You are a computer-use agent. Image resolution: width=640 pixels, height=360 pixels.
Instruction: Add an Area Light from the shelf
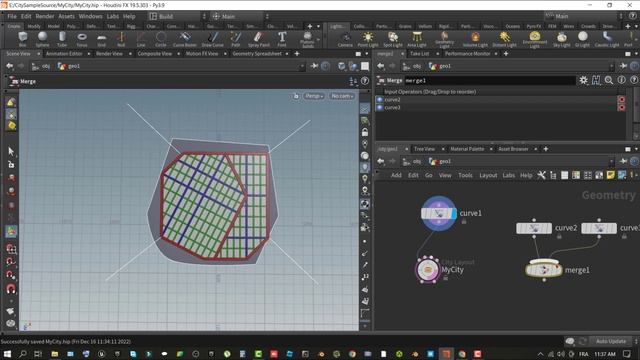pyautogui.click(x=417, y=40)
